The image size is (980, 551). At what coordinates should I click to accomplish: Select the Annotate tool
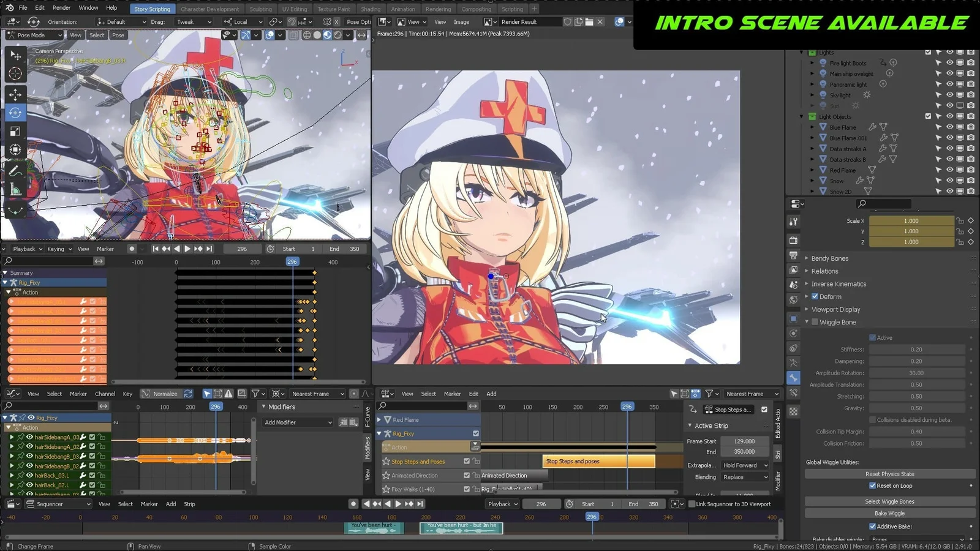pos(14,170)
